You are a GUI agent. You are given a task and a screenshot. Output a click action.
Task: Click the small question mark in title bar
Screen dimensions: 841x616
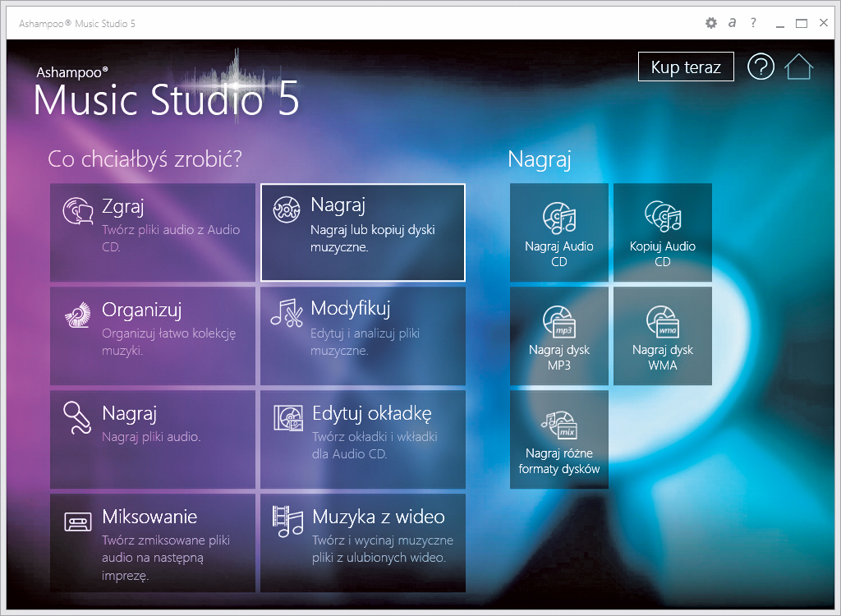(753, 23)
